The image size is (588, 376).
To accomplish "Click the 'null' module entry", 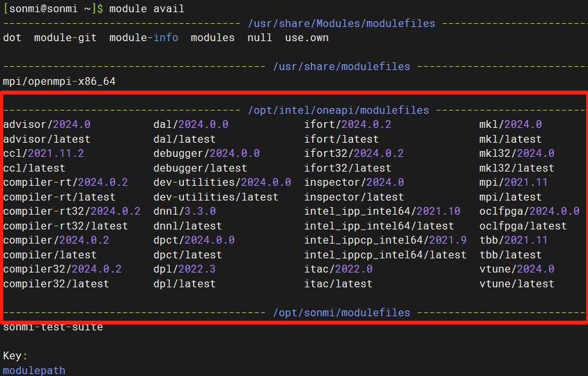I will pyautogui.click(x=259, y=38).
